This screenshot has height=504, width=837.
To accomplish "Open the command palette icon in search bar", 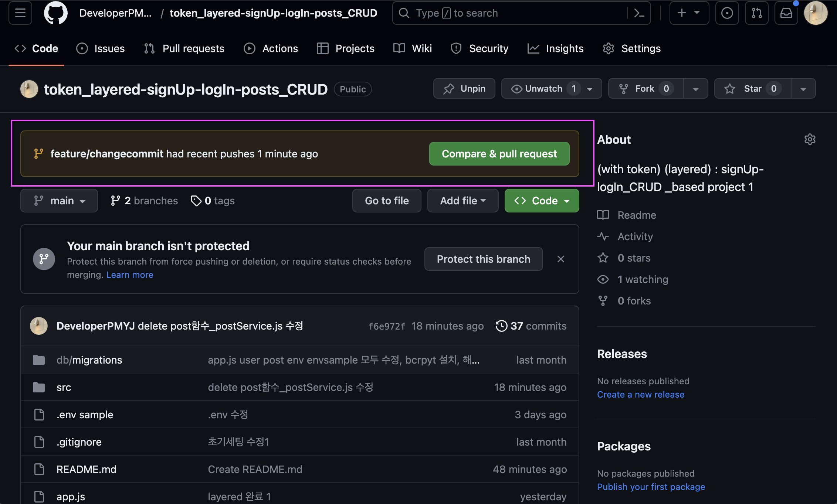I will click(x=639, y=13).
